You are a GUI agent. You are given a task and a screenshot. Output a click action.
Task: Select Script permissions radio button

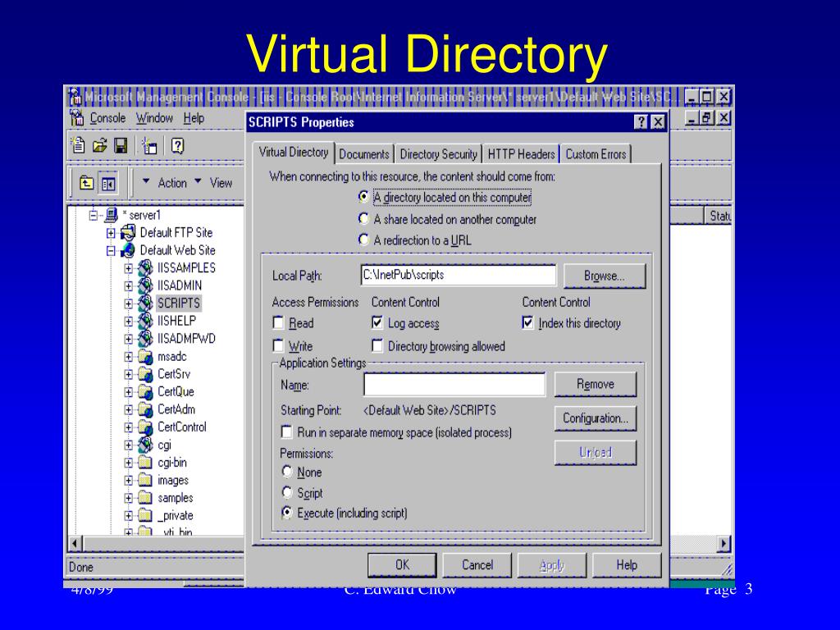(287, 492)
